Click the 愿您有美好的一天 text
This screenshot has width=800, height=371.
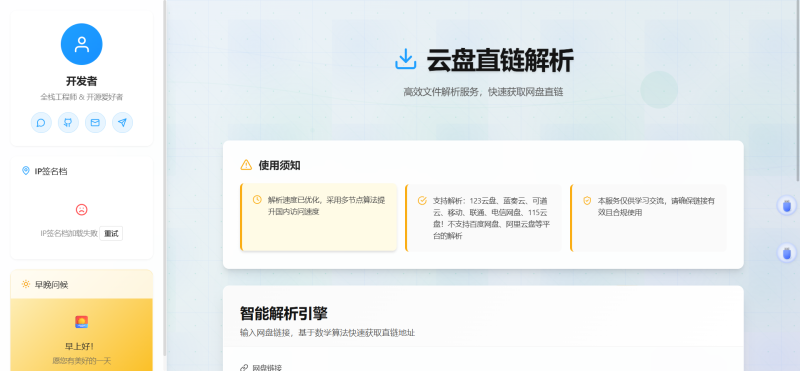82,361
